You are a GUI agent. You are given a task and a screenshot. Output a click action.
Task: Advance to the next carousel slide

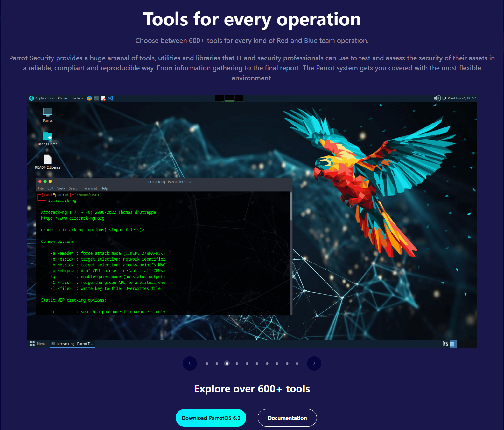tap(314, 363)
